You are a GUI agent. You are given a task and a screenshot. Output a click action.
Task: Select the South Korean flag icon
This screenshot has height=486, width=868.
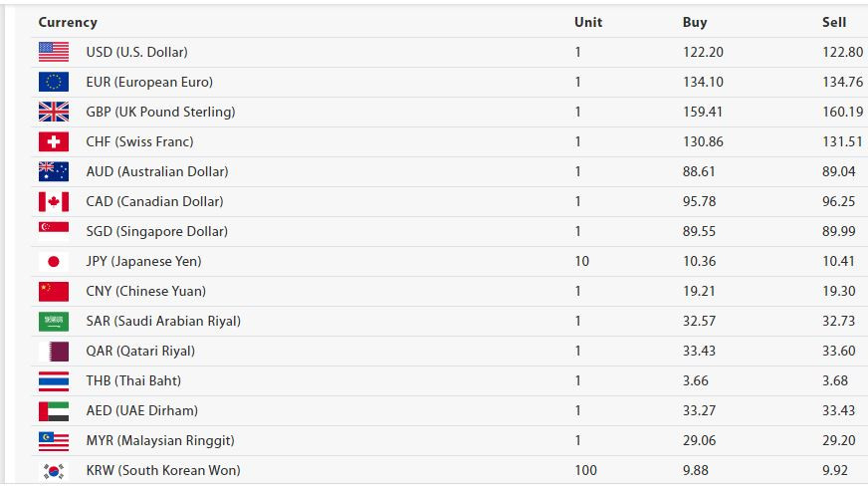point(54,470)
